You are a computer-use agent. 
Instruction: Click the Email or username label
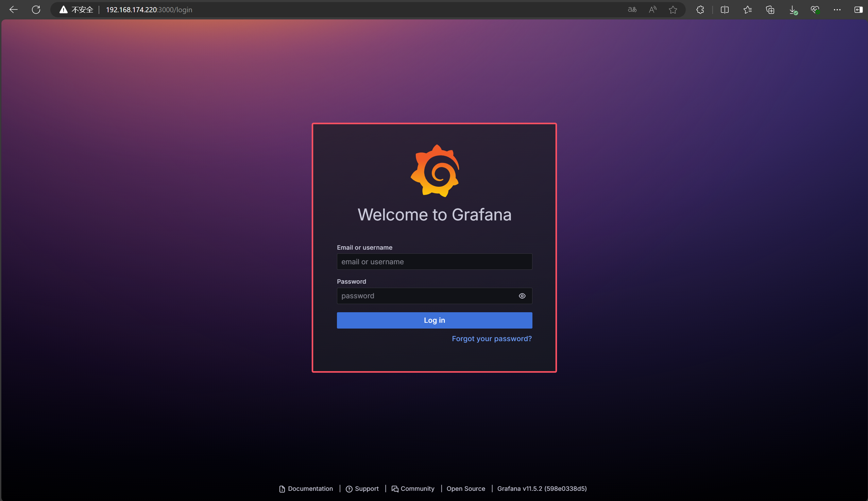(x=364, y=247)
